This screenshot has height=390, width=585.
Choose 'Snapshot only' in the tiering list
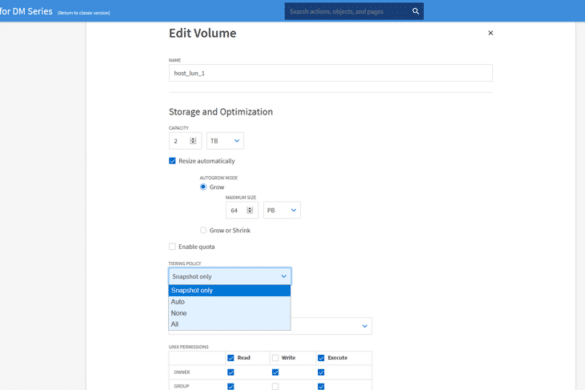(229, 290)
